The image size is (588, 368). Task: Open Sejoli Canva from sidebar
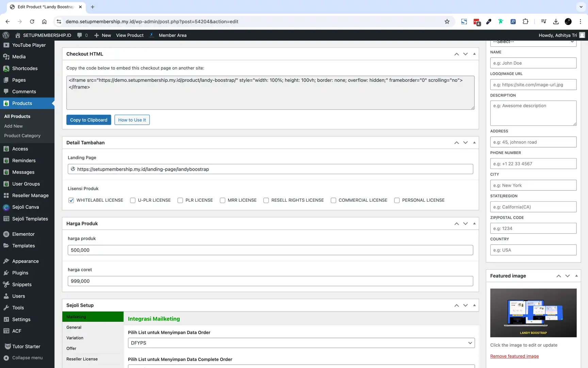click(x=25, y=207)
